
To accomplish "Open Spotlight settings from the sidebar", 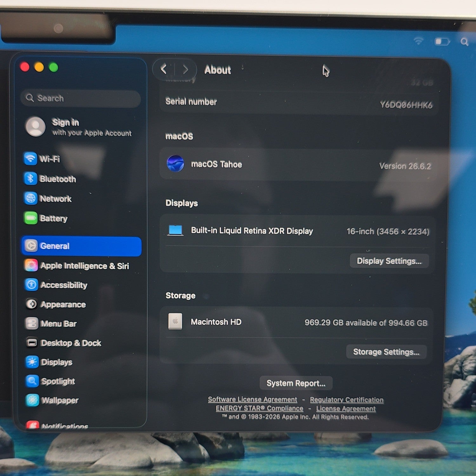I will pyautogui.click(x=82, y=381).
